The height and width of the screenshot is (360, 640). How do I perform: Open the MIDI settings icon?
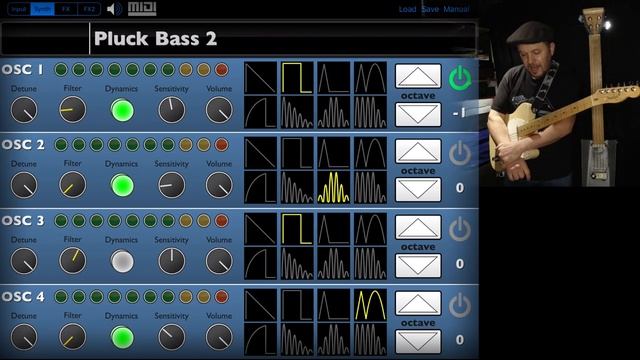pos(142,9)
